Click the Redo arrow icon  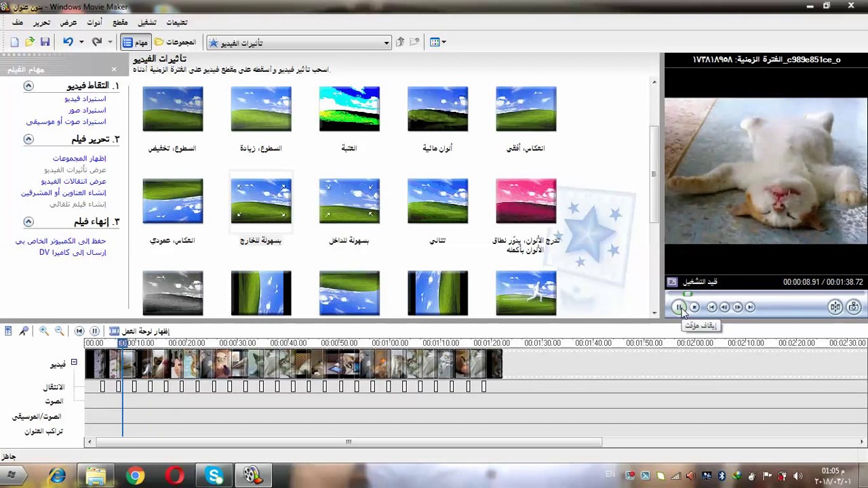97,42
